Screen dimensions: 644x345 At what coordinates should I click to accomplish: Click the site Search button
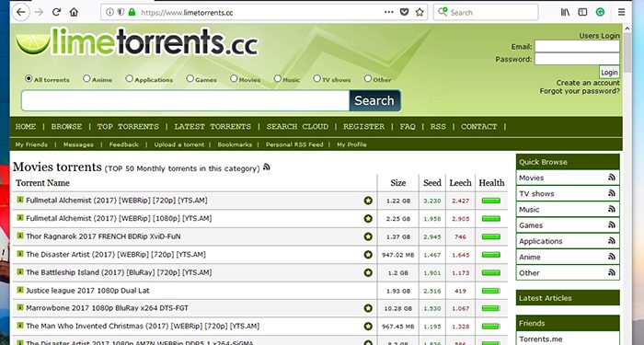coord(374,100)
